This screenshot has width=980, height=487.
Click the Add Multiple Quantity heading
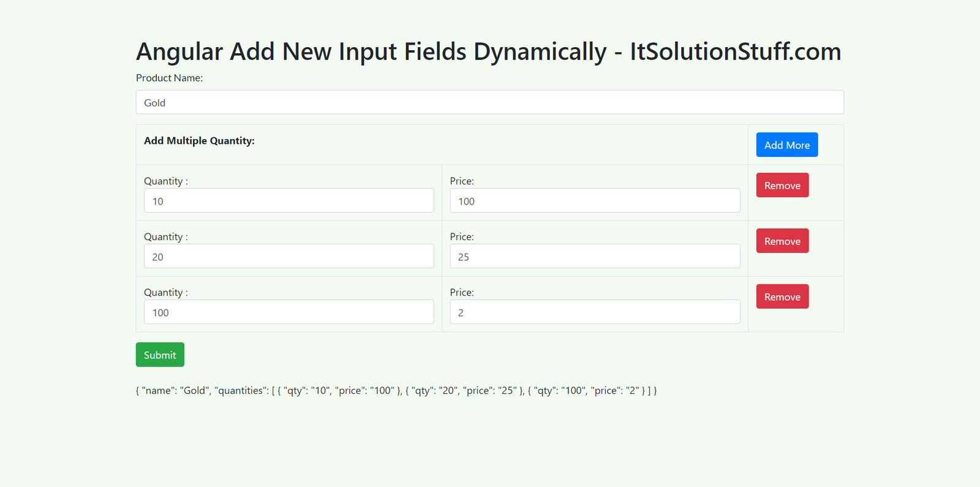(199, 141)
